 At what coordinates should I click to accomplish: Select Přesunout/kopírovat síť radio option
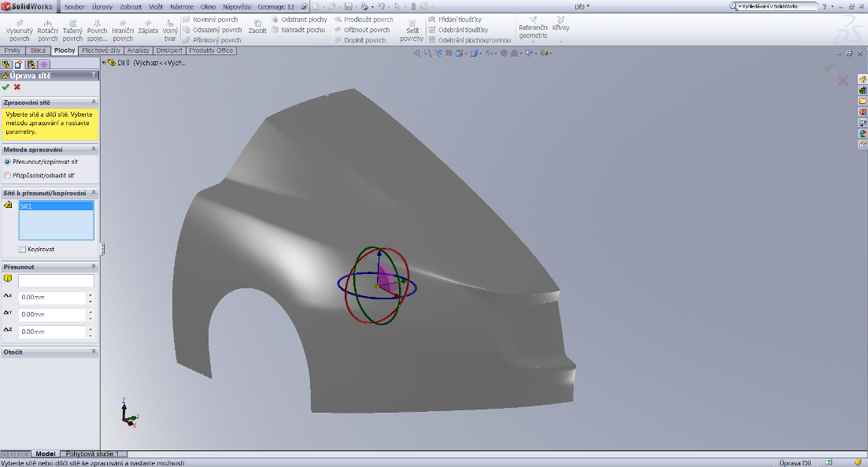pos(8,161)
